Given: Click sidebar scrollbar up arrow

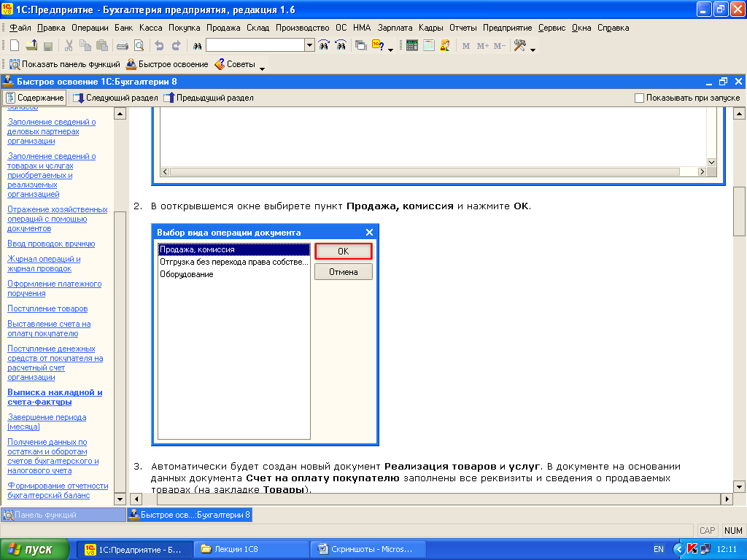Looking at the screenshot, I should click(120, 113).
